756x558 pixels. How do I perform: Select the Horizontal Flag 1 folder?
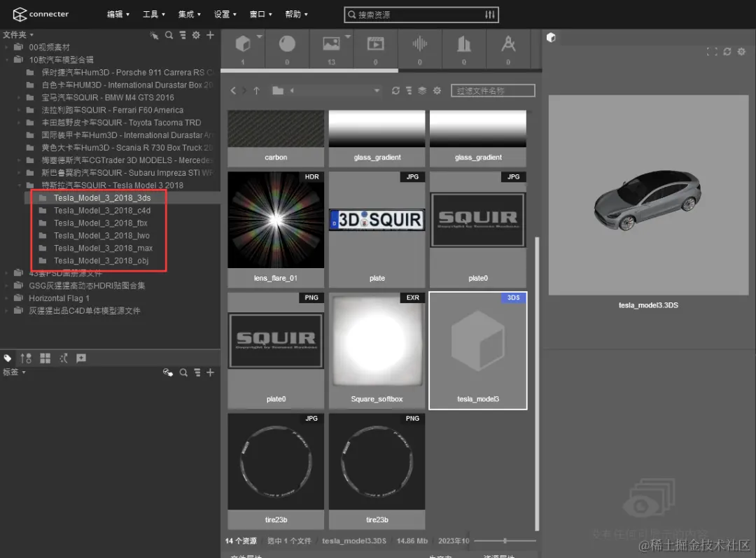[x=59, y=298]
